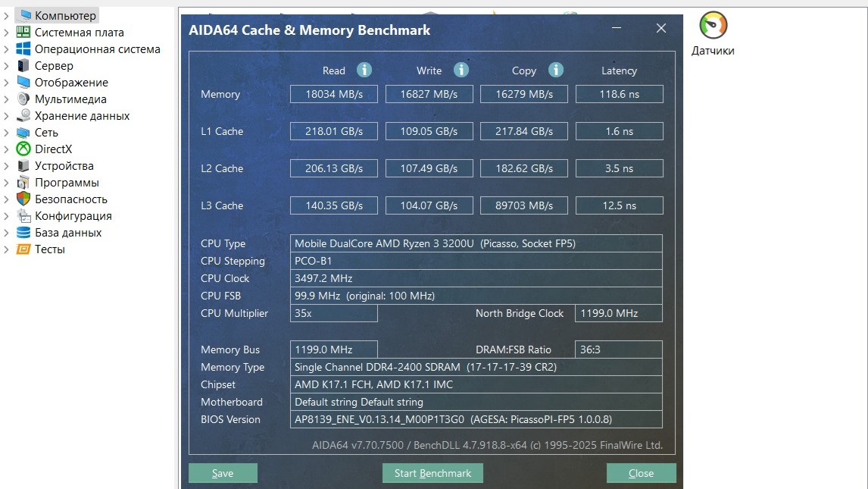
Task: Expand the Хранение данных tree node
Action: tap(6, 115)
